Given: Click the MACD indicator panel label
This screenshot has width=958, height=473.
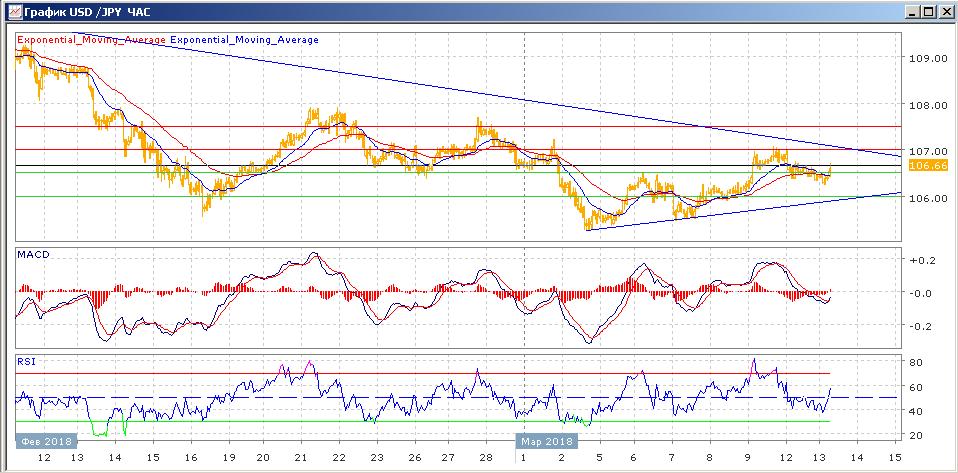Looking at the screenshot, I should coord(34,255).
